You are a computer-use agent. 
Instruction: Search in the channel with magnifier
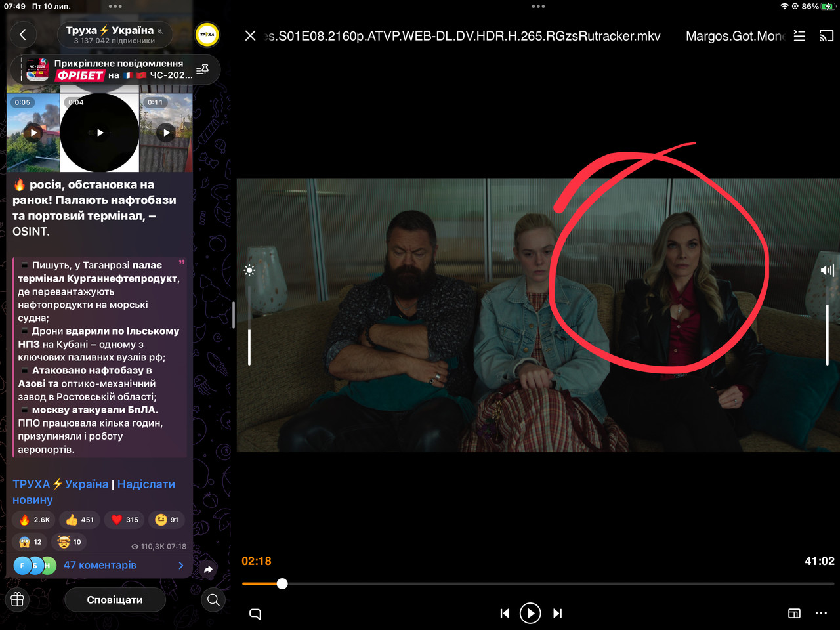pos(213,600)
